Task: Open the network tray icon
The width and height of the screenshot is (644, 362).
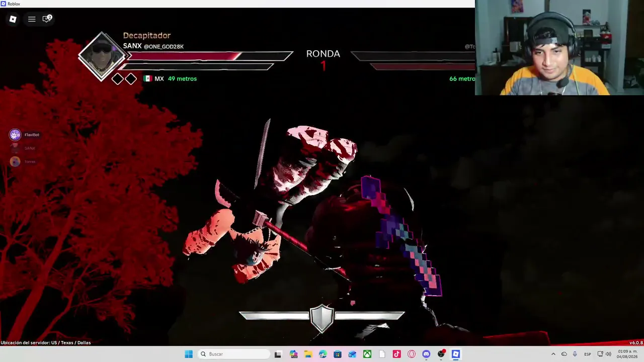Action: (x=600, y=354)
